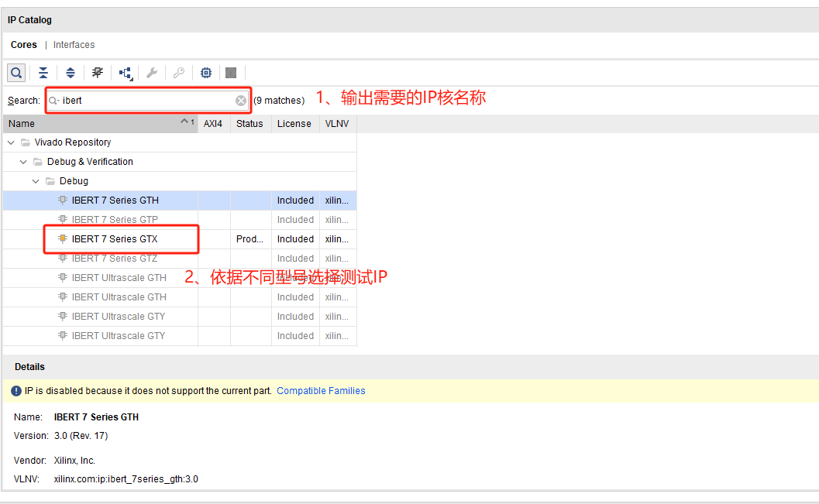The image size is (819, 504).
Task: Collapse all IP catalog tree nodes
Action: tap(43, 73)
